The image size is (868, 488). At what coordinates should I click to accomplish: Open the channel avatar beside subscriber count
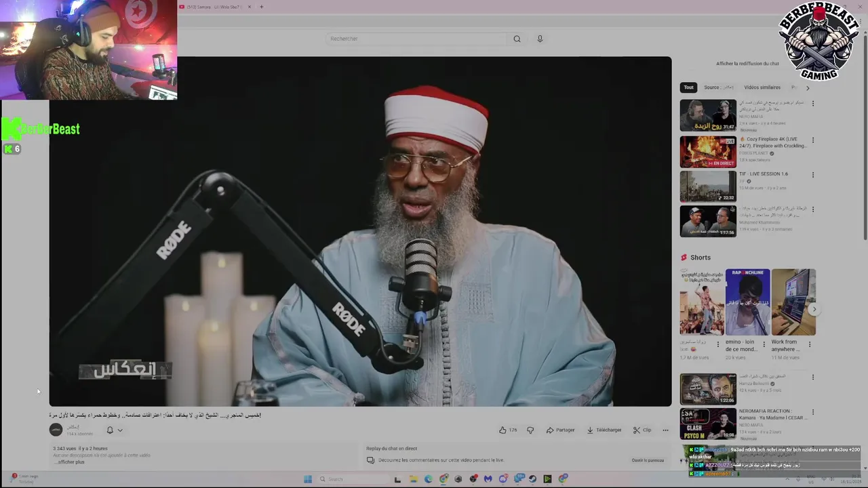pyautogui.click(x=56, y=430)
